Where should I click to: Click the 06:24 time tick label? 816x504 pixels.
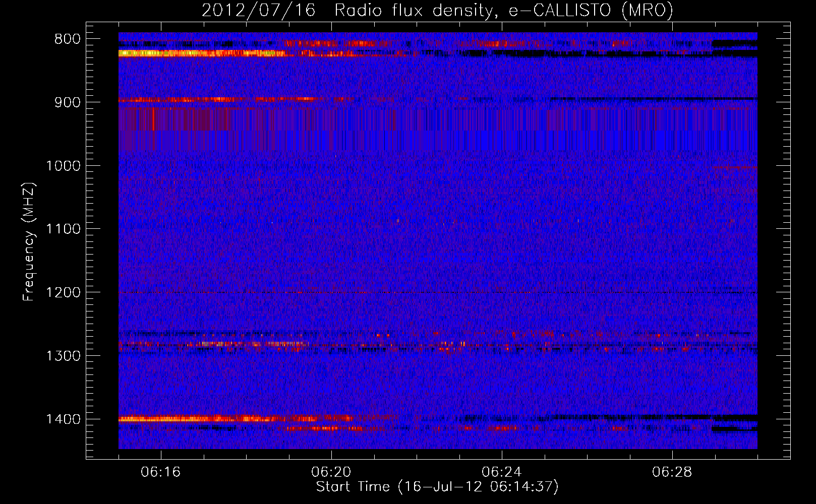[502, 472]
